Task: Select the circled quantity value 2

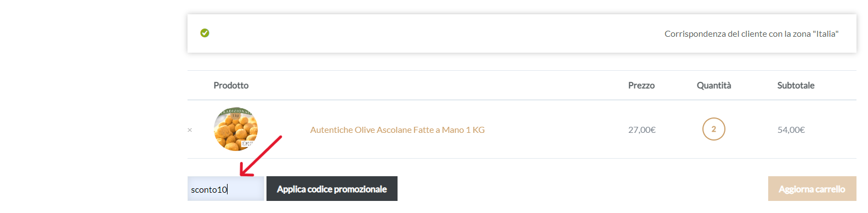Action: coord(713,129)
